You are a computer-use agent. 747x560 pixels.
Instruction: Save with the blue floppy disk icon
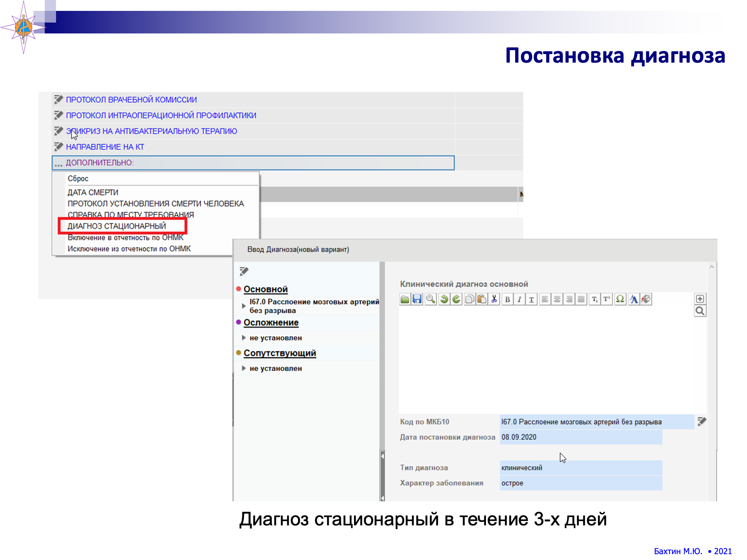[x=417, y=299]
